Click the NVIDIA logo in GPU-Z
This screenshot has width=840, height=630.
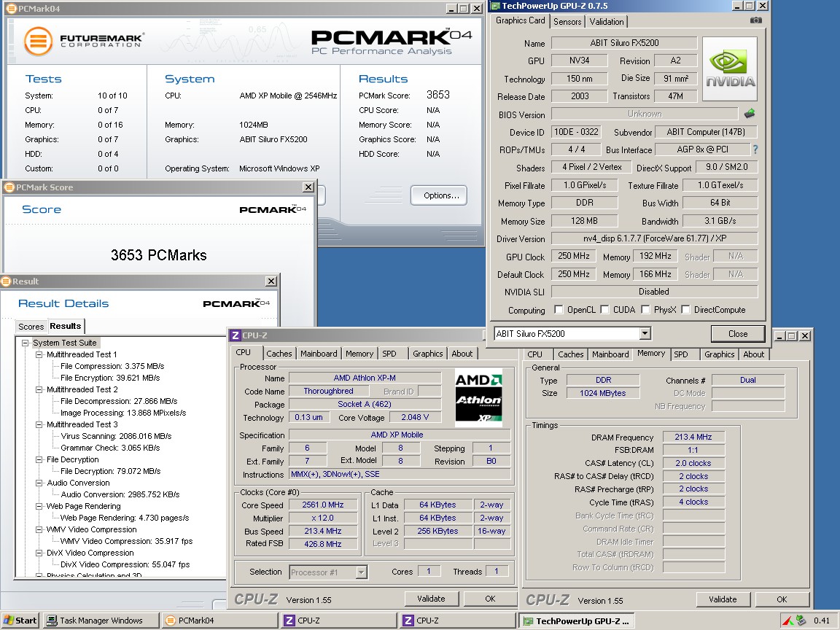pos(730,69)
